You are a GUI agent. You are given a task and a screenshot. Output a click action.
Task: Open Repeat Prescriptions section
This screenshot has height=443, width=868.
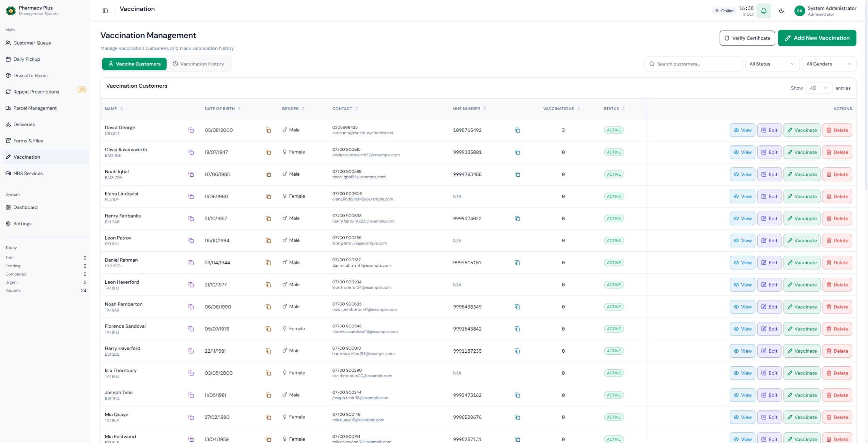tap(46, 92)
